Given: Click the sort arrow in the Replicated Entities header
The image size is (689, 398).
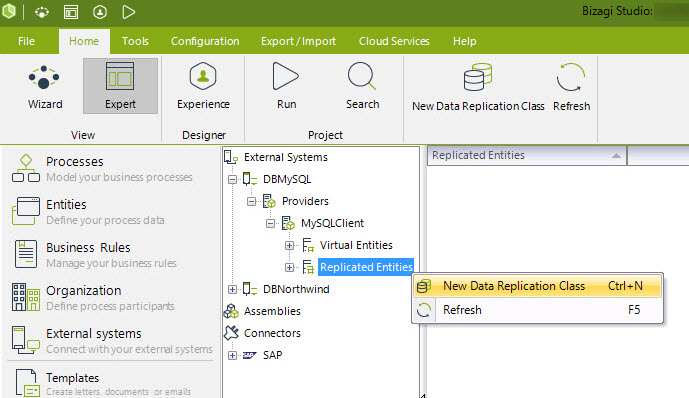Looking at the screenshot, I should pos(616,156).
